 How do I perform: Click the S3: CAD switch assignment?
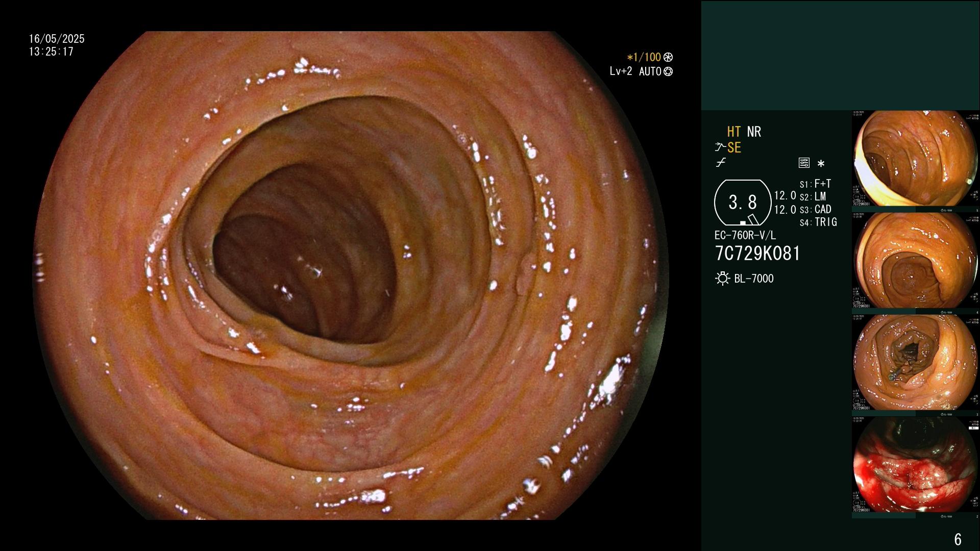[x=815, y=209]
